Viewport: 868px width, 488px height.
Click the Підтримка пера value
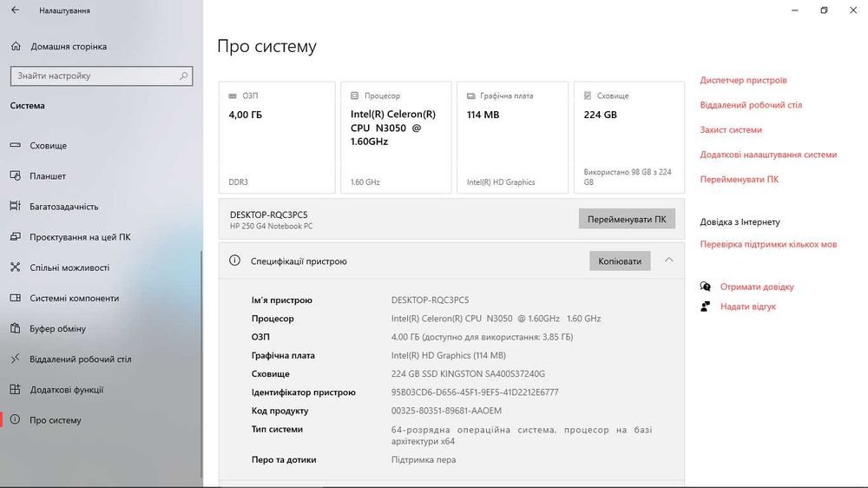424,459
